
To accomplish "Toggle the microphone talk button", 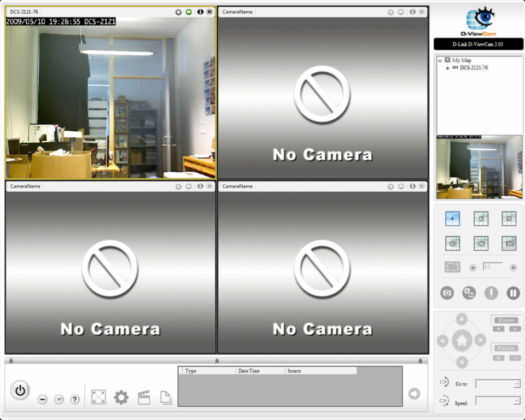I will click(491, 293).
